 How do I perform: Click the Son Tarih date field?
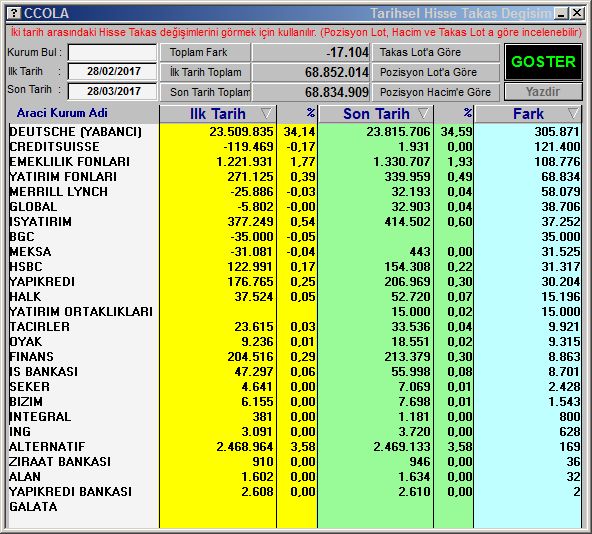point(112,91)
